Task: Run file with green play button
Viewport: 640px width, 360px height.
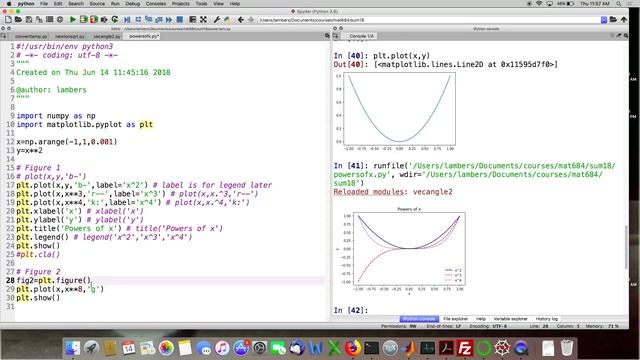Action: click(73, 20)
